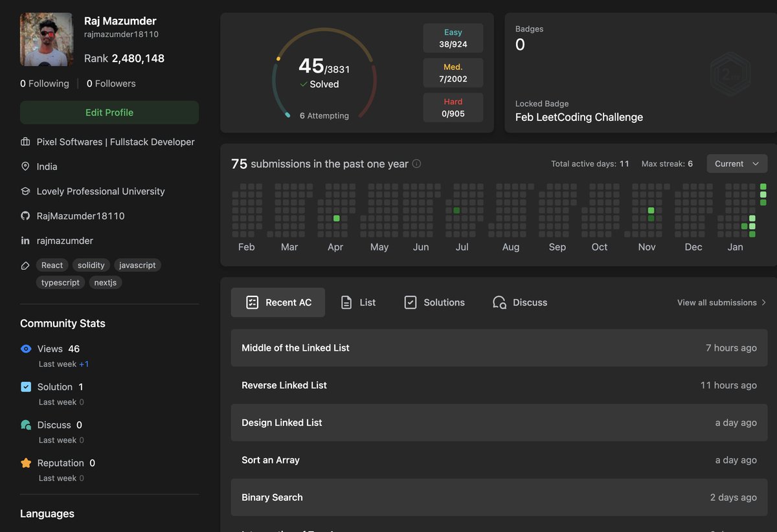
Task: Click Pixel Softwares | Fullstack Developer text
Action: tap(115, 142)
